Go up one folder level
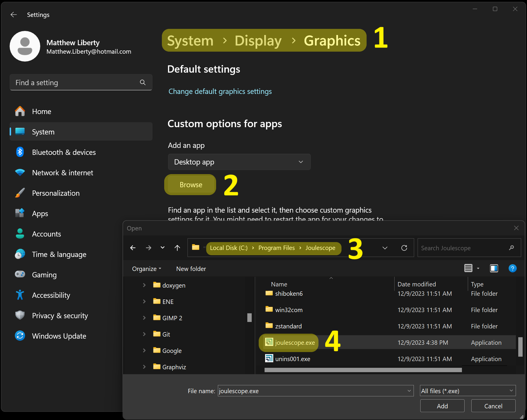The image size is (527, 420). pyautogui.click(x=177, y=248)
